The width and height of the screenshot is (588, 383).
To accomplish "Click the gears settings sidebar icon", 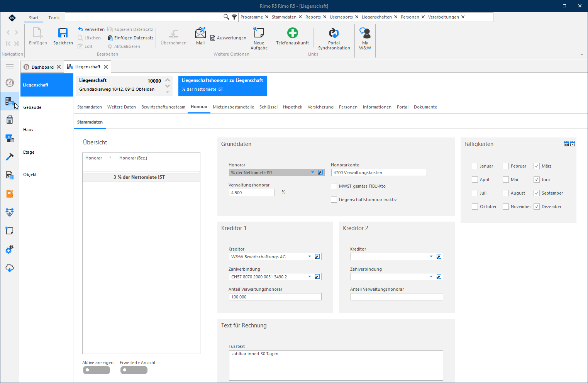I will click(x=10, y=249).
